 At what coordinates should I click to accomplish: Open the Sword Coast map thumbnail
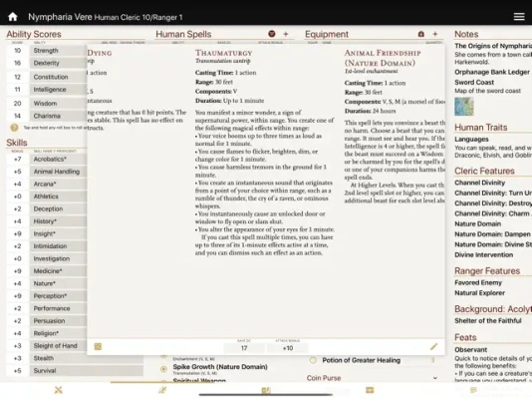[464, 107]
